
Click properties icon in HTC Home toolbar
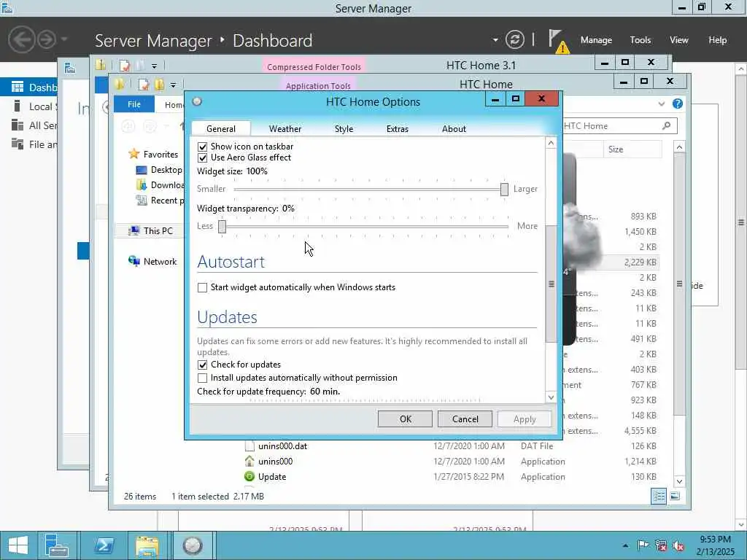tap(144, 85)
